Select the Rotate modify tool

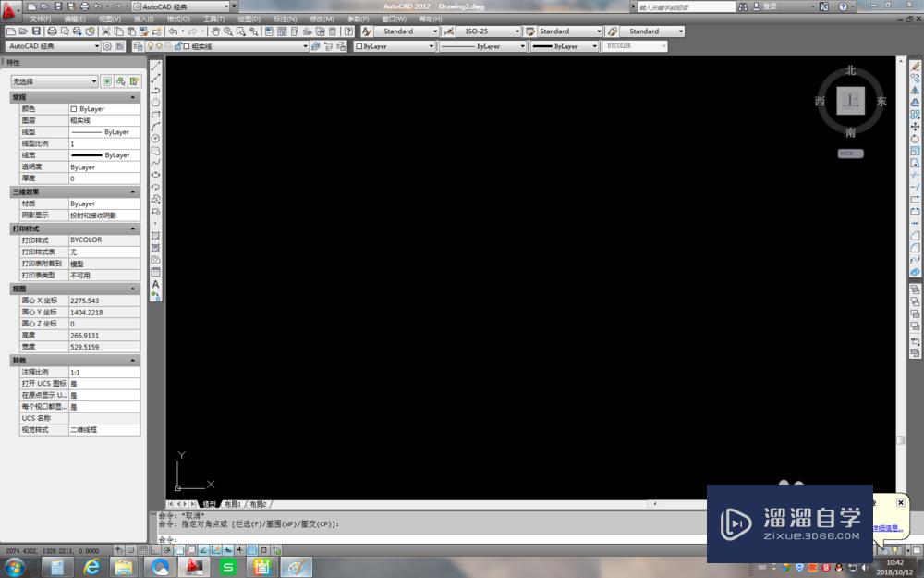point(915,139)
